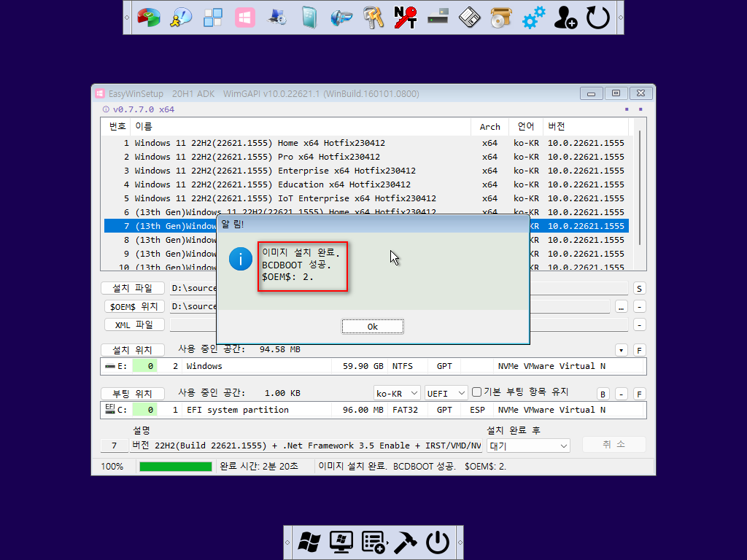Open the red-green pie partition tool icon
Viewport: 747px width, 560px height.
click(x=149, y=17)
